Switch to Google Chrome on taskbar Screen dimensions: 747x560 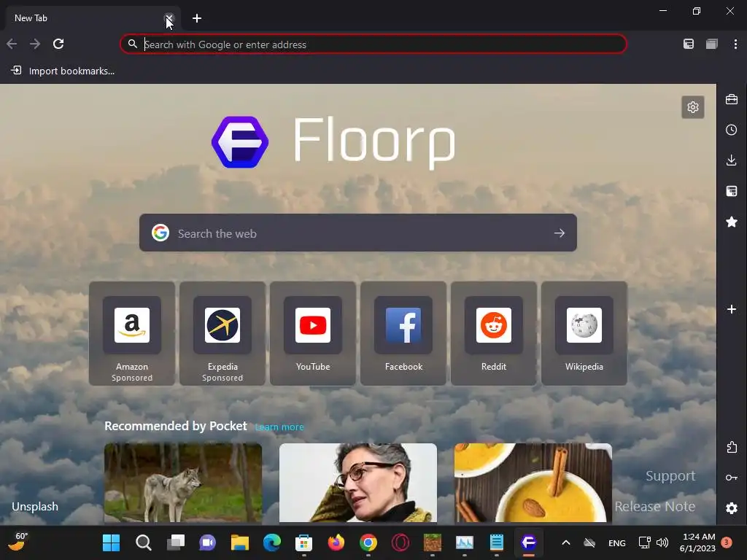(x=368, y=542)
